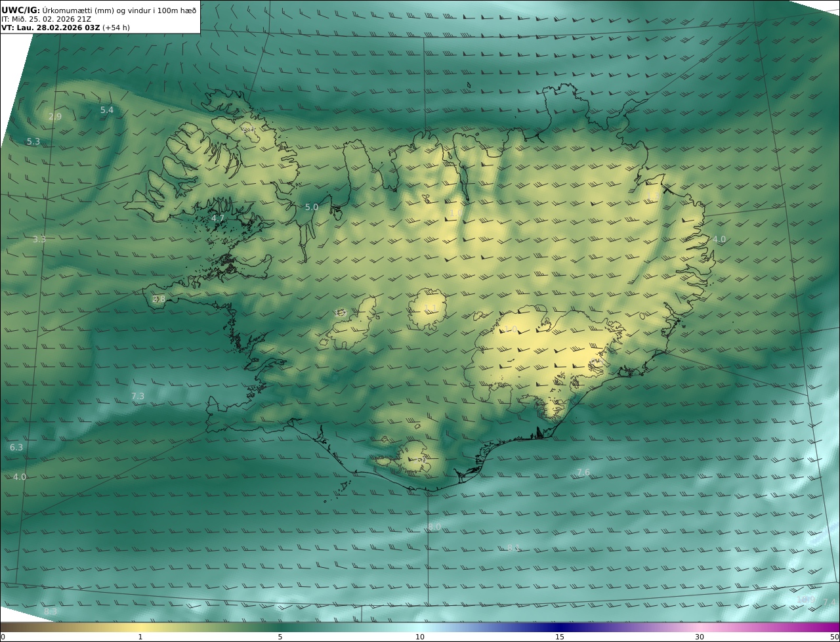Click the 5.4 precipitation value label

click(106, 110)
